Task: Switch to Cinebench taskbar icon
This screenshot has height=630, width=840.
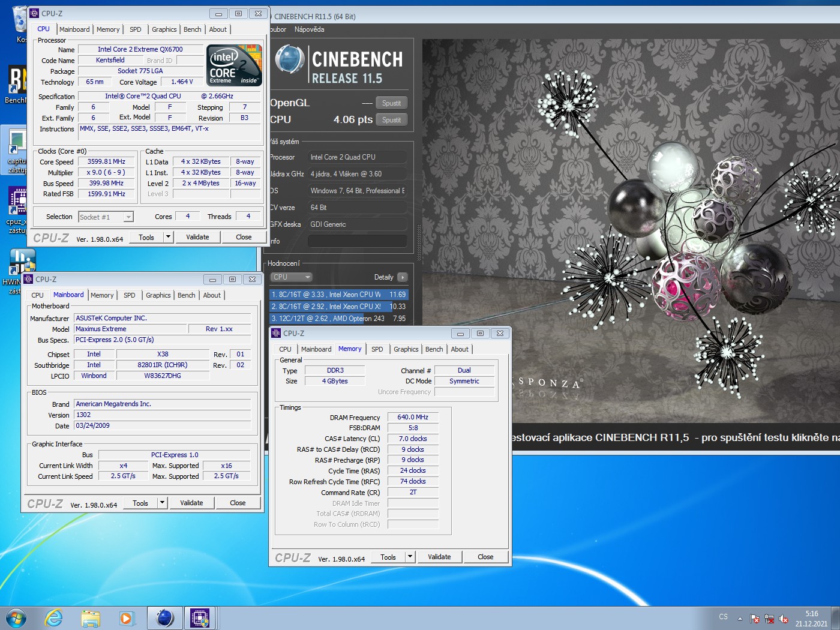Action: coord(165,617)
